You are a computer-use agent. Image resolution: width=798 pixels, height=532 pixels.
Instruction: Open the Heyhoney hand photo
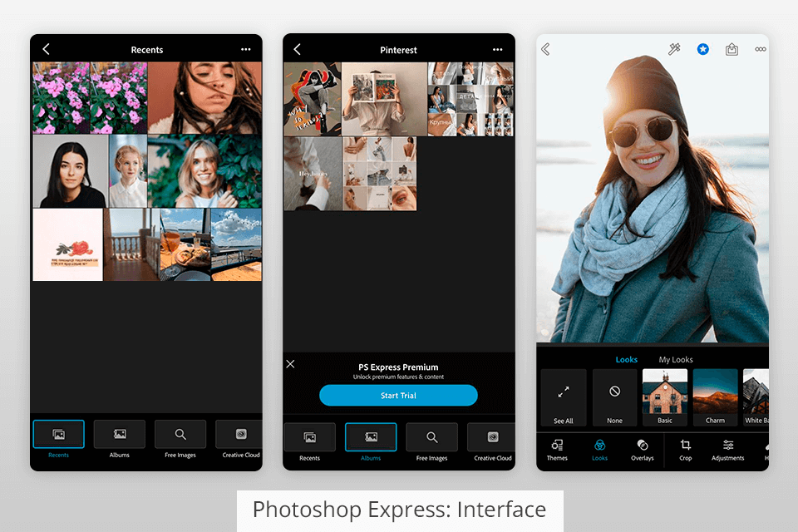[x=313, y=174]
